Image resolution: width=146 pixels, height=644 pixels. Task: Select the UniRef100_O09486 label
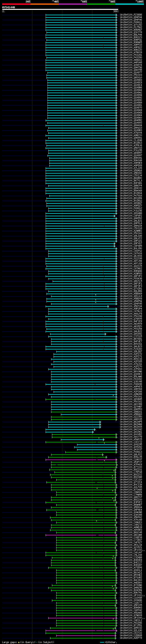(x=131, y=601)
